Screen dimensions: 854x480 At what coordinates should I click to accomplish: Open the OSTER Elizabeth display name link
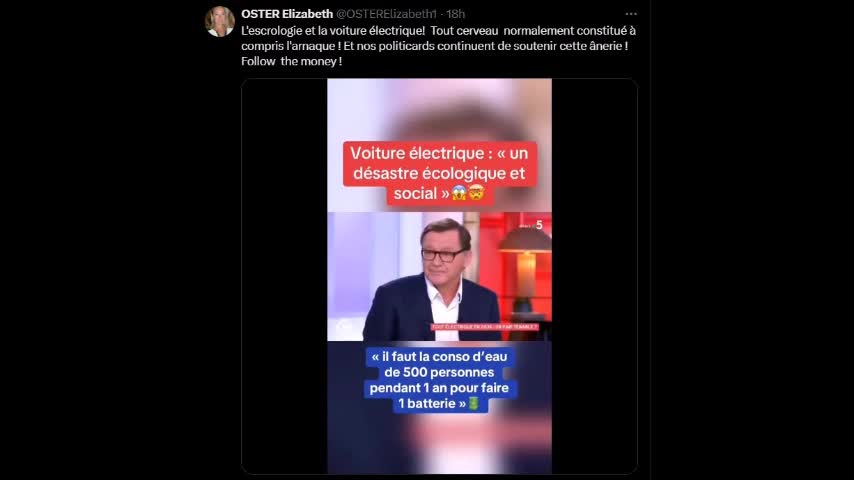[x=287, y=14]
